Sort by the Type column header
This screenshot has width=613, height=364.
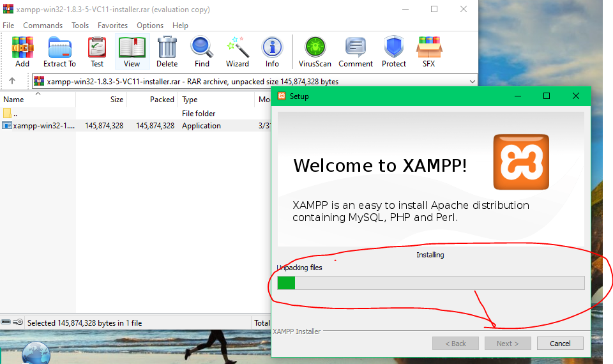pyautogui.click(x=216, y=100)
